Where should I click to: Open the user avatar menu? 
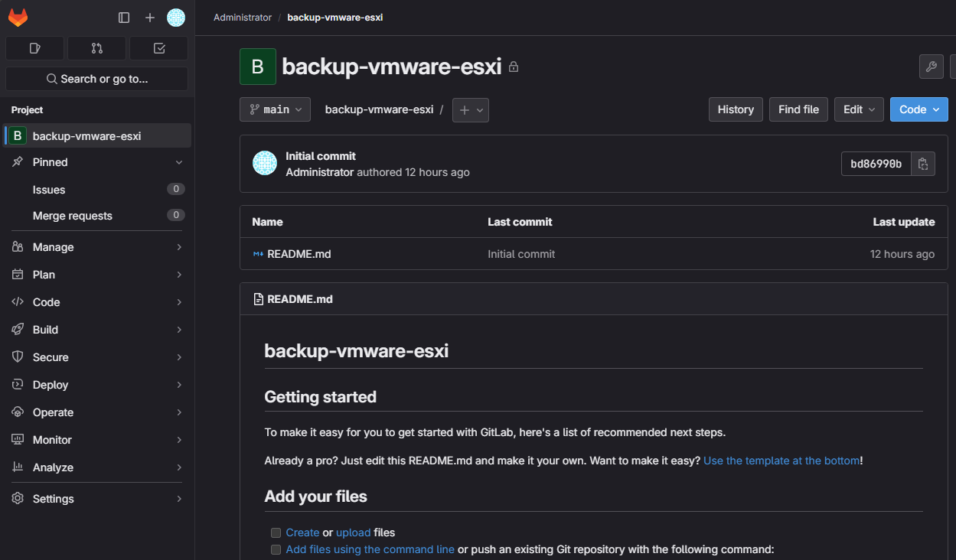point(176,18)
